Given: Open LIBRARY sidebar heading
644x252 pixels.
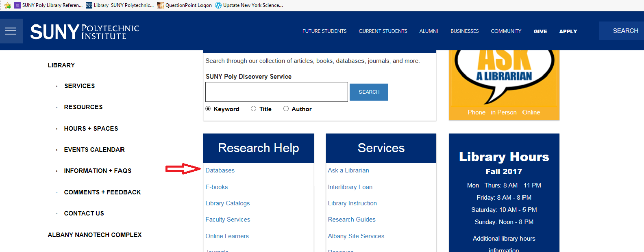Looking at the screenshot, I should pyautogui.click(x=61, y=65).
